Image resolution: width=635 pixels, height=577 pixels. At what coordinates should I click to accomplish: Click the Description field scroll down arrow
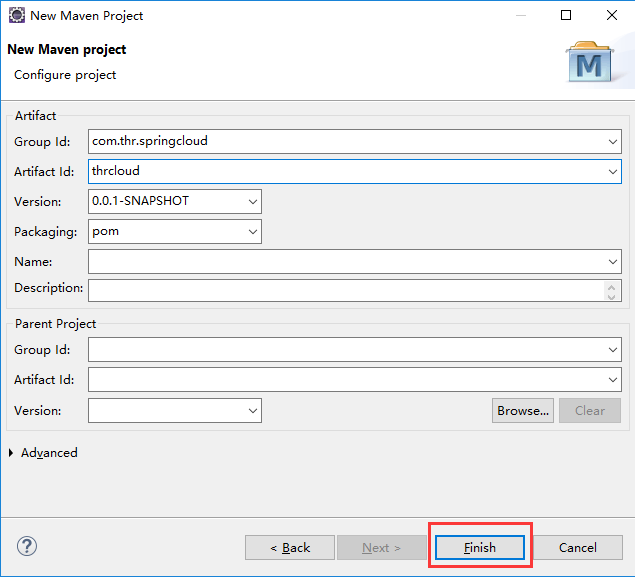pos(612,296)
